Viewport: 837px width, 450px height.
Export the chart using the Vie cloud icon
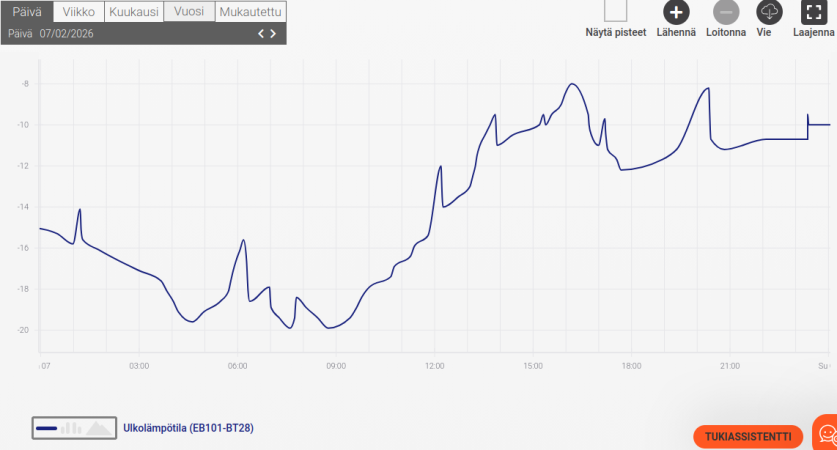(x=769, y=12)
